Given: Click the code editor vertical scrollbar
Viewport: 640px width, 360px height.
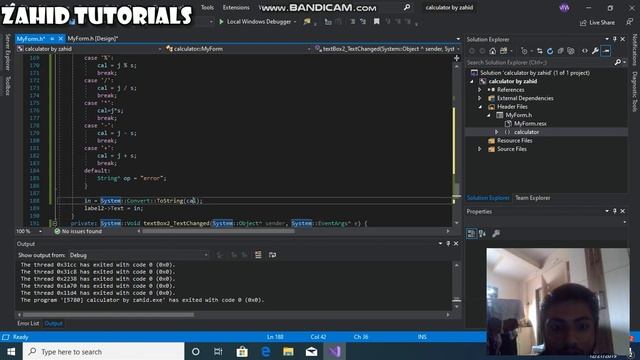Looking at the screenshot, I should [x=456, y=189].
